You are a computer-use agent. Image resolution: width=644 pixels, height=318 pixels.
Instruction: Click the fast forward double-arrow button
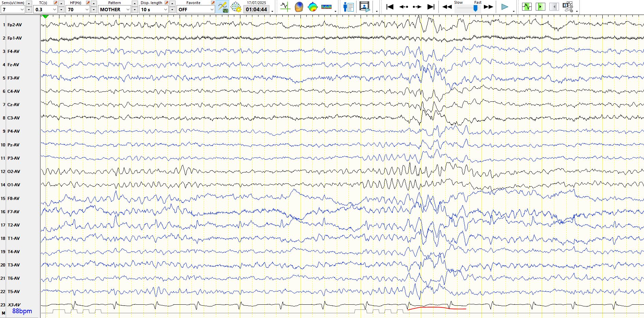(488, 7)
